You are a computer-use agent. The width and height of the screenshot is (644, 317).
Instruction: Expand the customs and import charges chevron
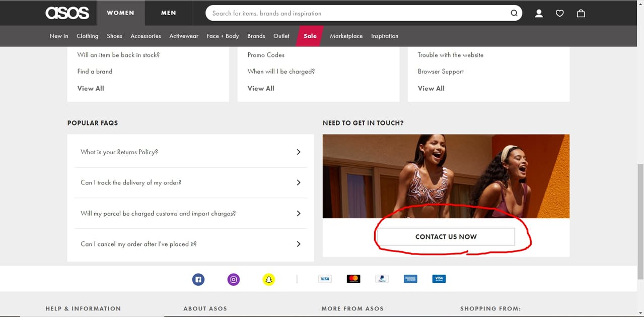click(x=299, y=213)
